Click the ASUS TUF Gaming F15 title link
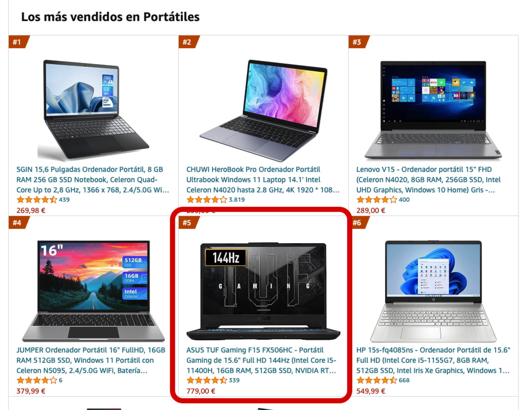 click(261, 360)
